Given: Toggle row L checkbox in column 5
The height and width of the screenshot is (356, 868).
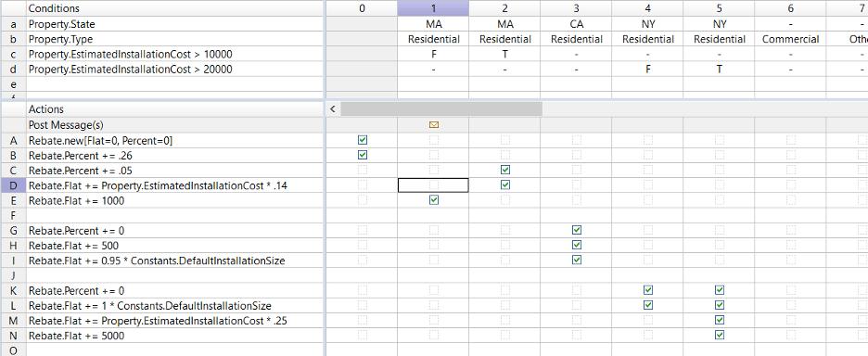Looking at the screenshot, I should [719, 304].
